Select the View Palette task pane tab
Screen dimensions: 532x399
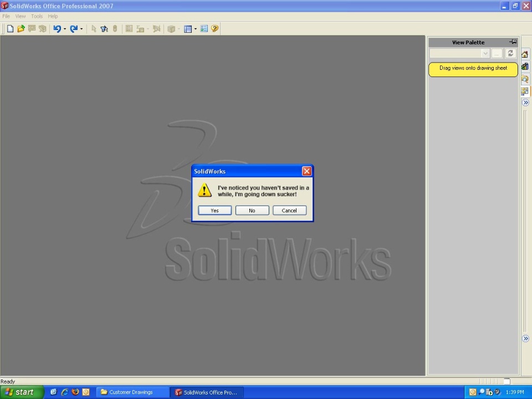(x=525, y=91)
